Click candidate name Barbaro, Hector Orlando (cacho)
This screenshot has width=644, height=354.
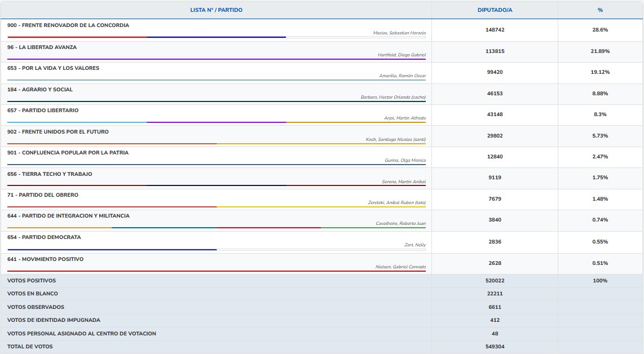click(393, 97)
